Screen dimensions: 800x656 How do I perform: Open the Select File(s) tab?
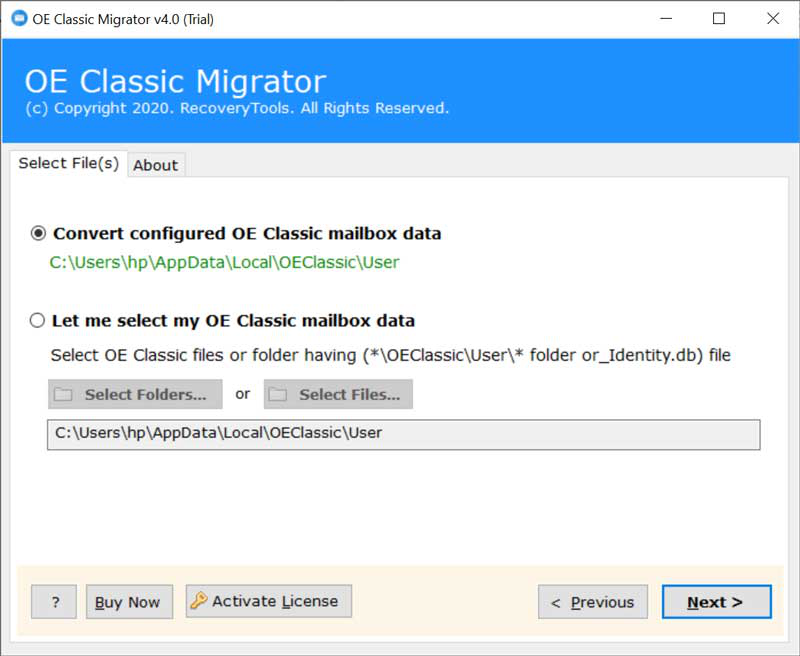[68, 163]
